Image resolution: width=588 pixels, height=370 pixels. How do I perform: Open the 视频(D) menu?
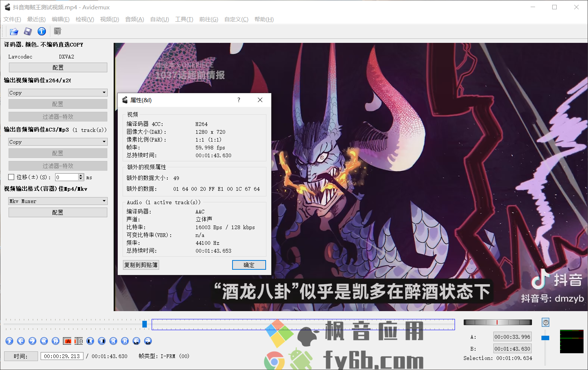110,19
